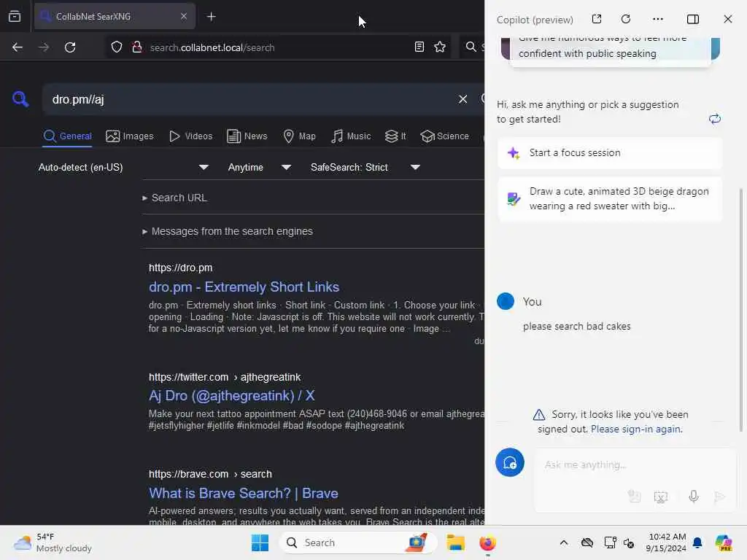Click Please sign-in again link
747x560 pixels.
click(x=636, y=429)
